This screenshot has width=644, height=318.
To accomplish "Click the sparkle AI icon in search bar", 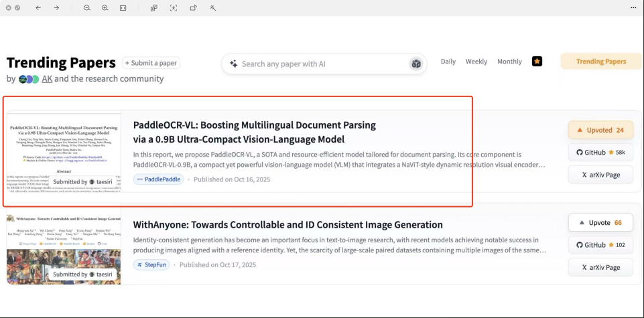I will (x=233, y=64).
